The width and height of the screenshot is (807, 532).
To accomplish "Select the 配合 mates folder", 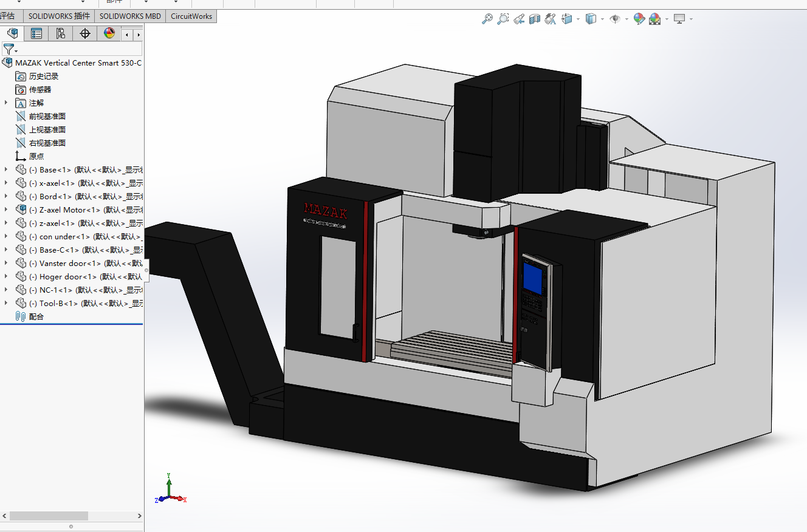I will coord(30,317).
